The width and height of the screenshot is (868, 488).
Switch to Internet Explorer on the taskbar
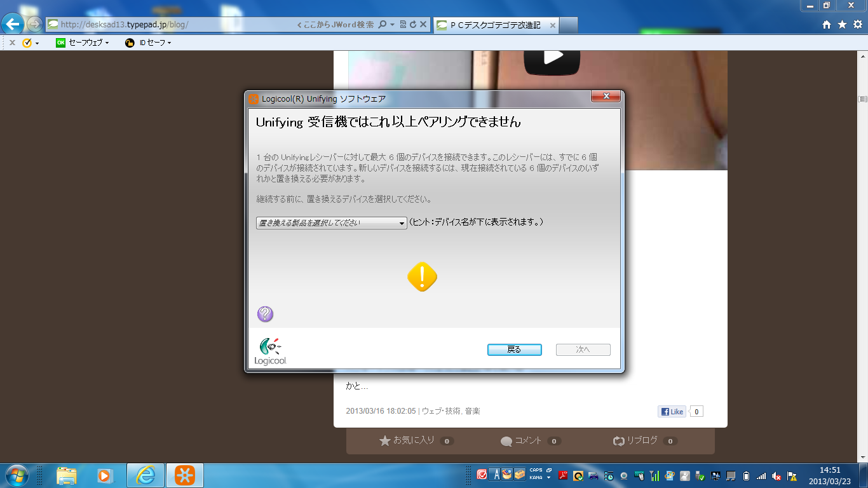pyautogui.click(x=146, y=475)
